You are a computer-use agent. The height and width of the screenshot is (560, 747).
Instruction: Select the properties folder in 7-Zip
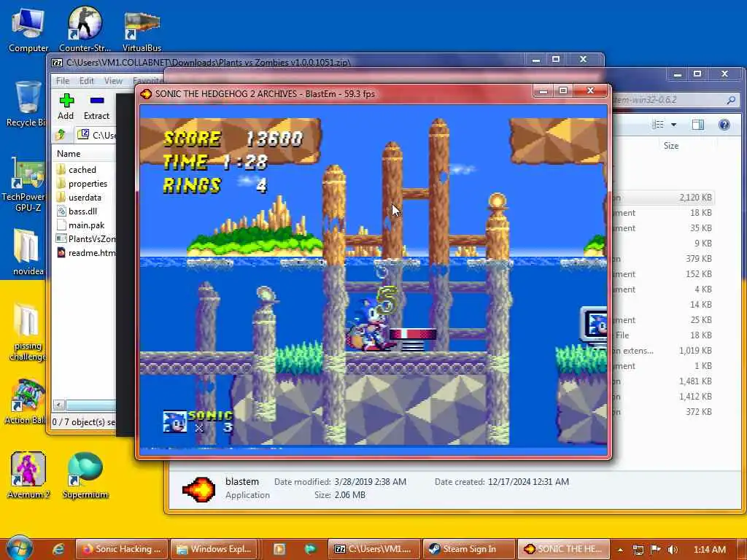86,183
